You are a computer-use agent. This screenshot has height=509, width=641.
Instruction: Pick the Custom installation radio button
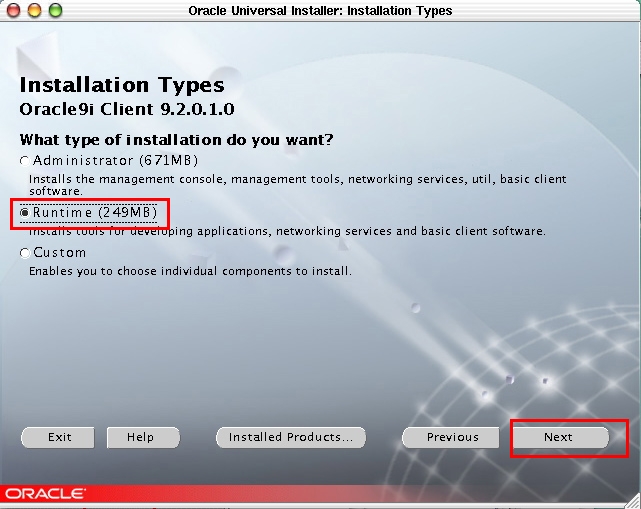[x=53, y=253]
